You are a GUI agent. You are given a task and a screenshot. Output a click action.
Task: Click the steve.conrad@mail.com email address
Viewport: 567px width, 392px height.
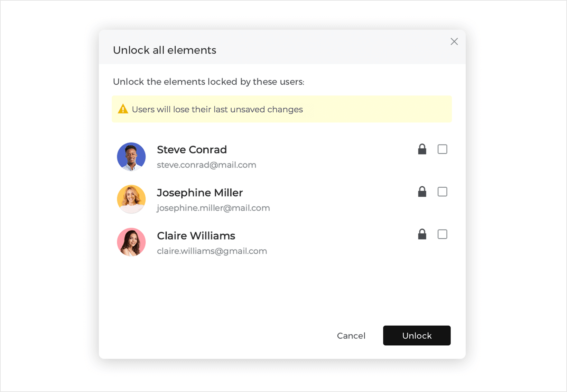point(206,165)
